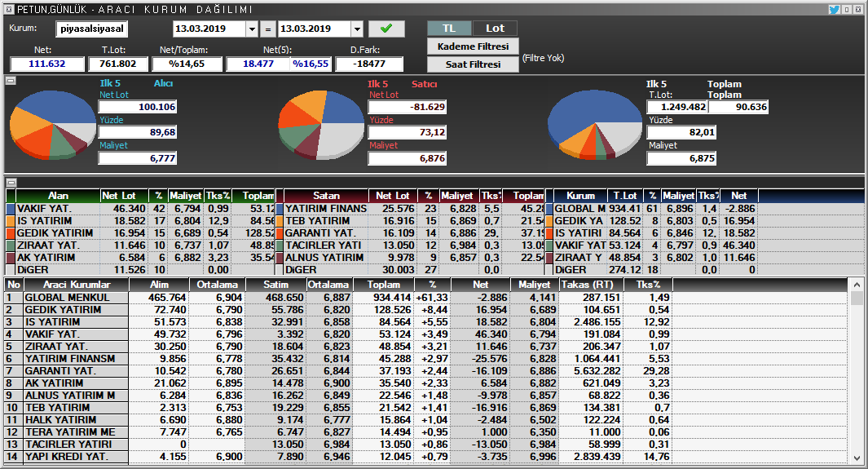Click the Ilk 5 Satıcı pie chart
This screenshot has width=868, height=469.
click(321, 124)
